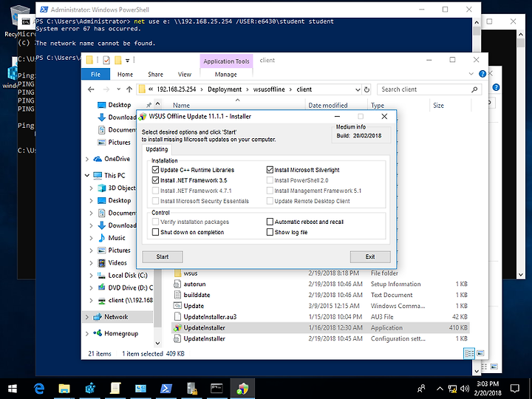Select the UpdateInstaller application file
The image size is (532, 399).
[x=321, y=328]
